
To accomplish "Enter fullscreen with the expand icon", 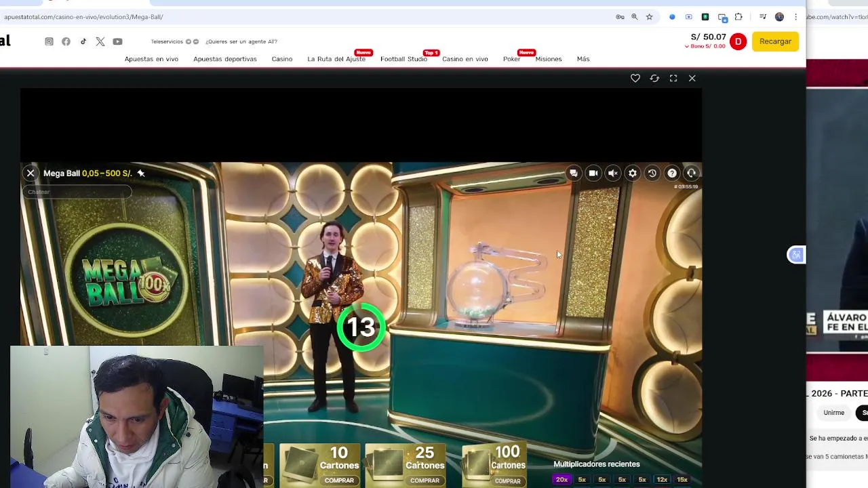I will click(x=673, y=79).
